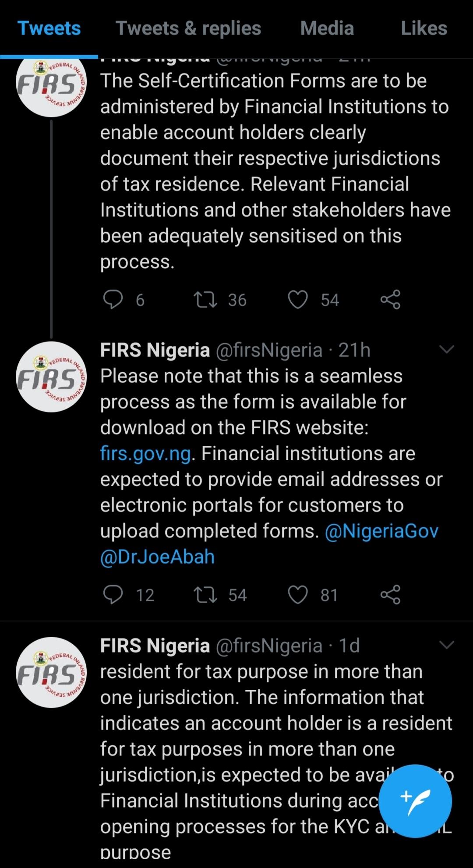Screen dimensions: 473x868
Task: Open options chevron on the 21h tweet
Action: click(x=447, y=349)
